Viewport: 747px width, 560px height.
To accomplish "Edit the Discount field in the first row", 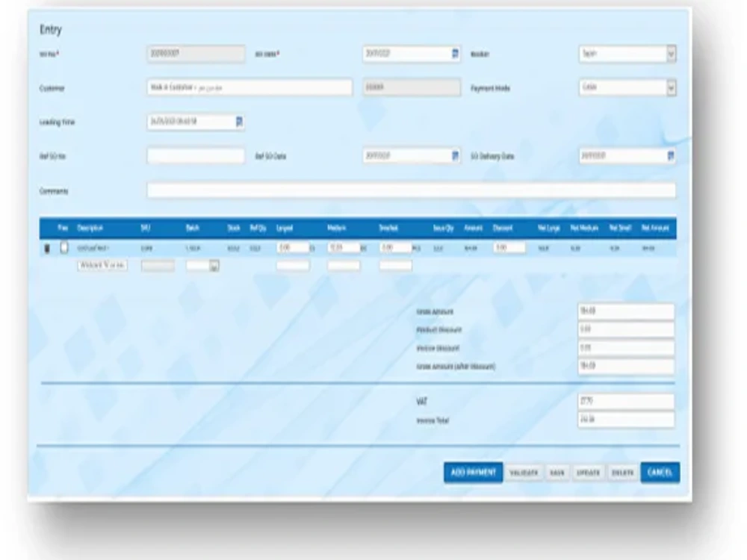I will pos(509,248).
